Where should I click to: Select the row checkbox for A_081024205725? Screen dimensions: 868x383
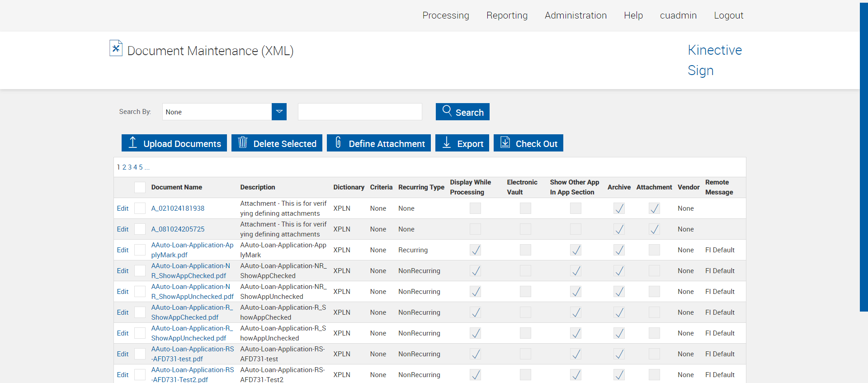140,229
